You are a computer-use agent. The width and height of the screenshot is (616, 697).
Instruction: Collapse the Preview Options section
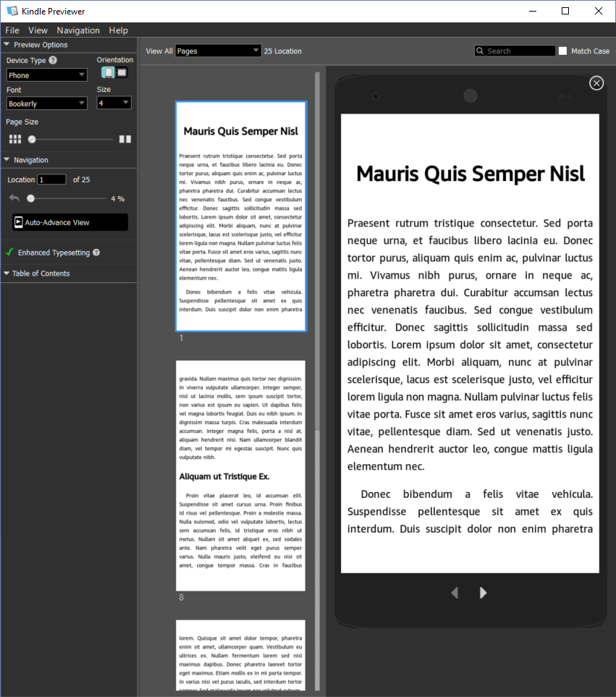click(7, 45)
